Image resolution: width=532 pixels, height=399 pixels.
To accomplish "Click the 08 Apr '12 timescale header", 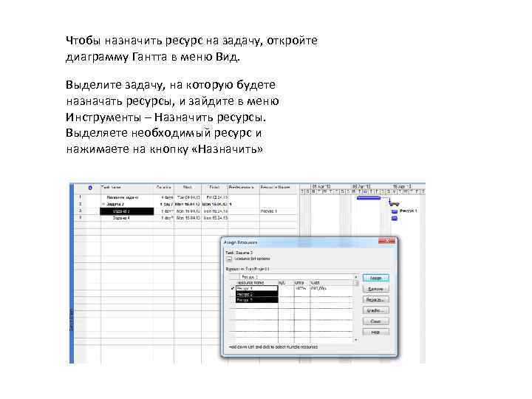I will click(x=371, y=187).
